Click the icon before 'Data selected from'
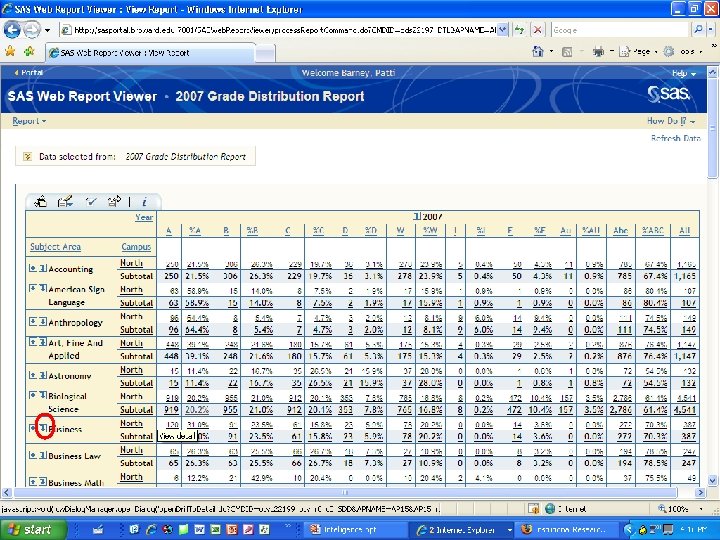This screenshot has width=720, height=540. (x=27, y=157)
